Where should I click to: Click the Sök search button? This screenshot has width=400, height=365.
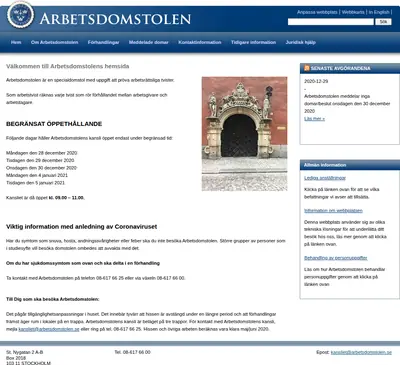pos(383,22)
